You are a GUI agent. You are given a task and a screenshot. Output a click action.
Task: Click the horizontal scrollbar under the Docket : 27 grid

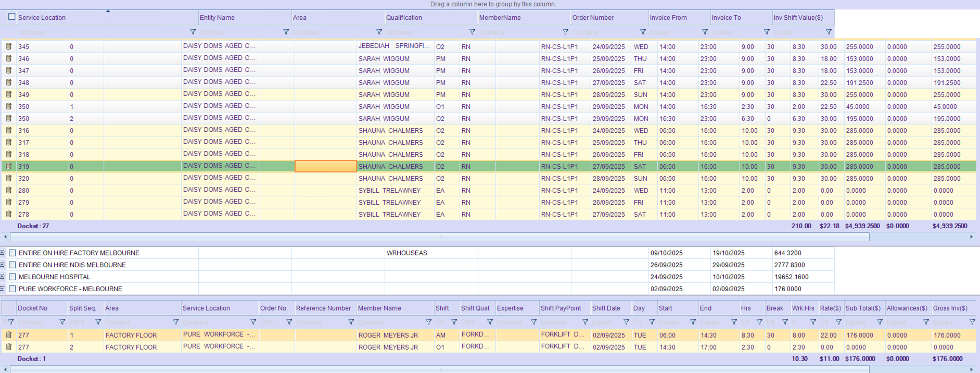[440, 237]
